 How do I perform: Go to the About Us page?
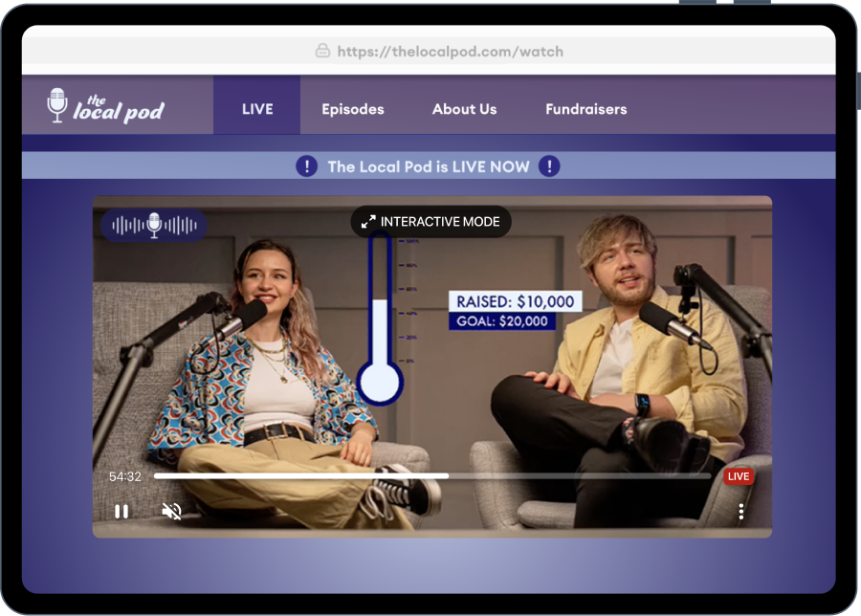point(464,109)
